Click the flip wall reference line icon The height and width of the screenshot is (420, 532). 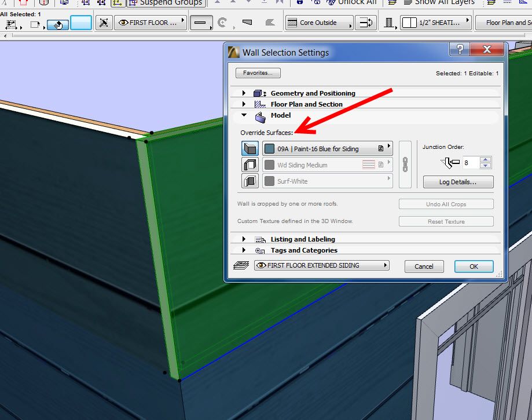pyautogui.click(x=366, y=23)
